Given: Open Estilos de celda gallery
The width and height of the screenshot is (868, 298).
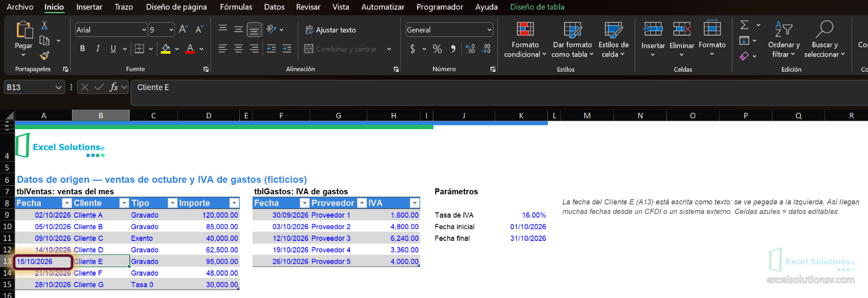Looking at the screenshot, I should pos(614,40).
